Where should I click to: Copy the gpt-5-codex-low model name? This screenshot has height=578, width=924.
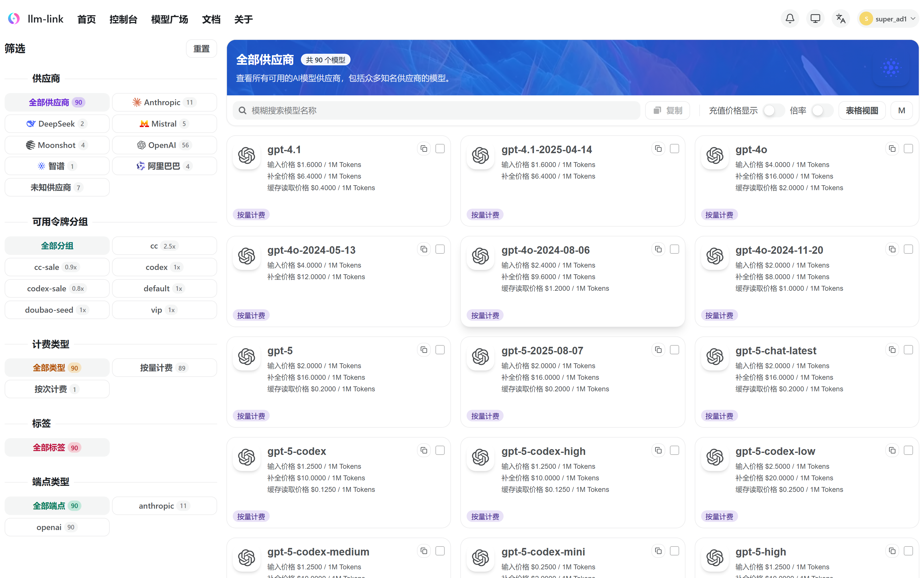tap(892, 450)
